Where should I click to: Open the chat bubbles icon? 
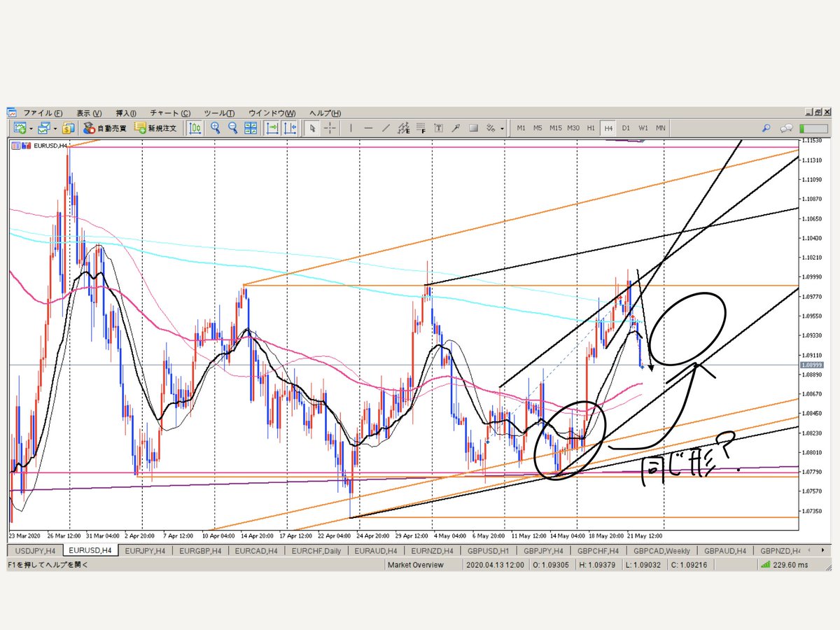coord(787,128)
